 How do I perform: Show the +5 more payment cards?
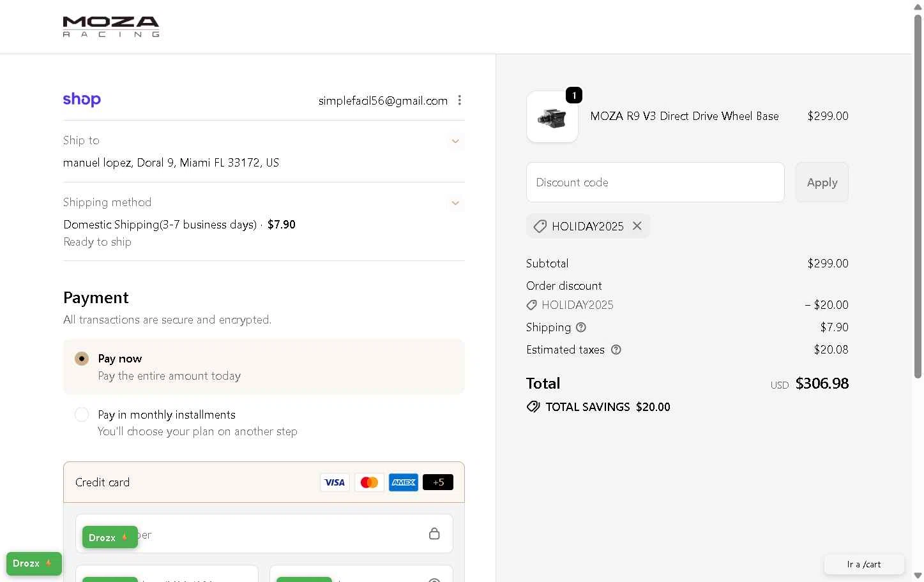(x=438, y=482)
